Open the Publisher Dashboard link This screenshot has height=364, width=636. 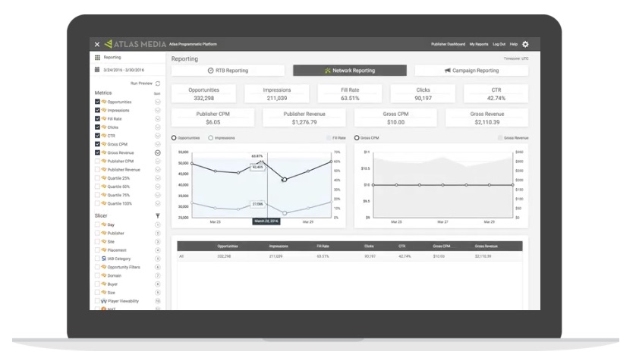pyautogui.click(x=448, y=44)
